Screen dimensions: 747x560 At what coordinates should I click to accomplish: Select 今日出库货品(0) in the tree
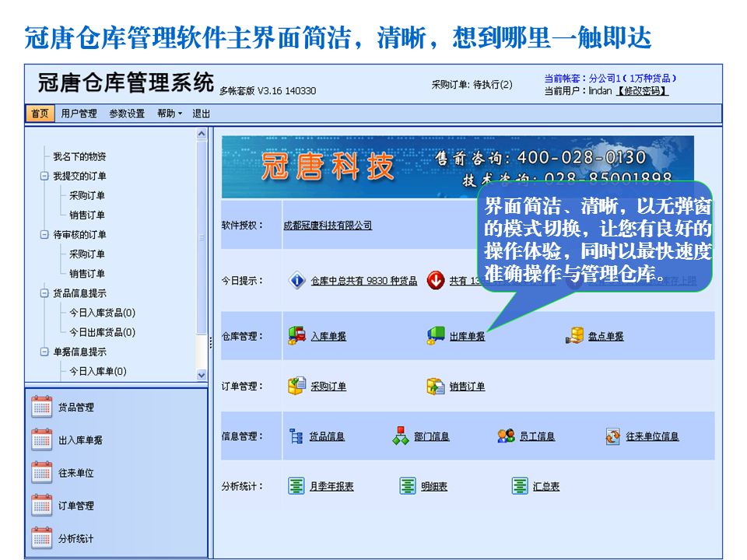102,332
